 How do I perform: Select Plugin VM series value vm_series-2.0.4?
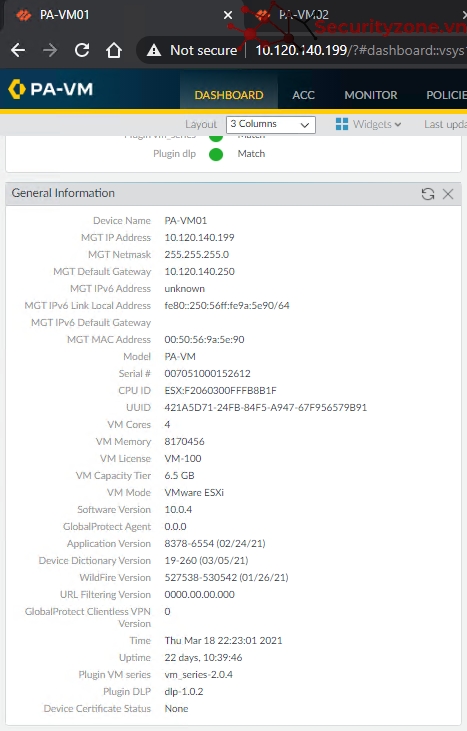[x=199, y=675]
